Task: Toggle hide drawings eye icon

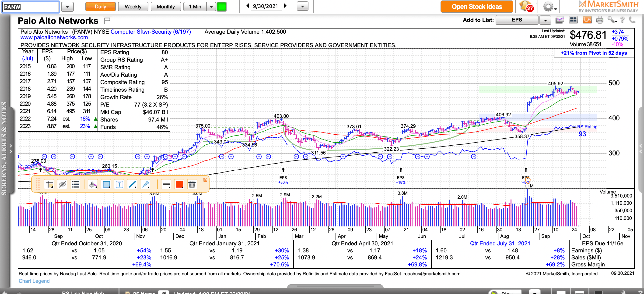Action: (62, 185)
